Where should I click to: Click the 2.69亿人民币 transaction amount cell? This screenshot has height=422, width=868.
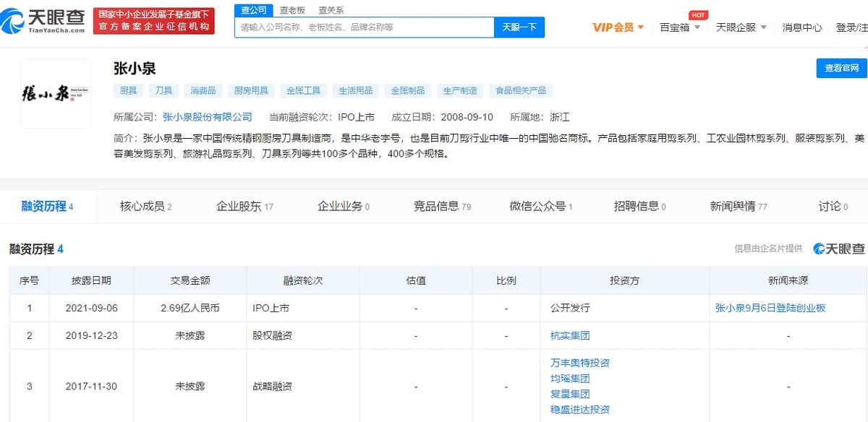point(190,308)
